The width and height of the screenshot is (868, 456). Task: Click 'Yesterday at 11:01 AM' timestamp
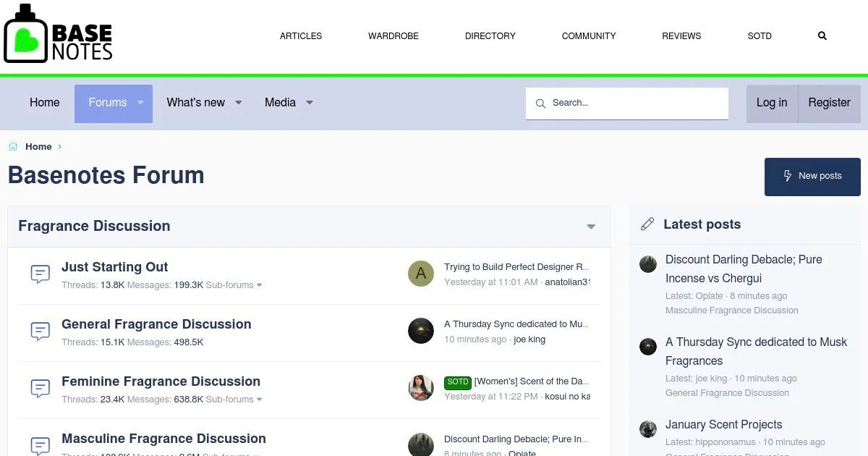(x=491, y=282)
